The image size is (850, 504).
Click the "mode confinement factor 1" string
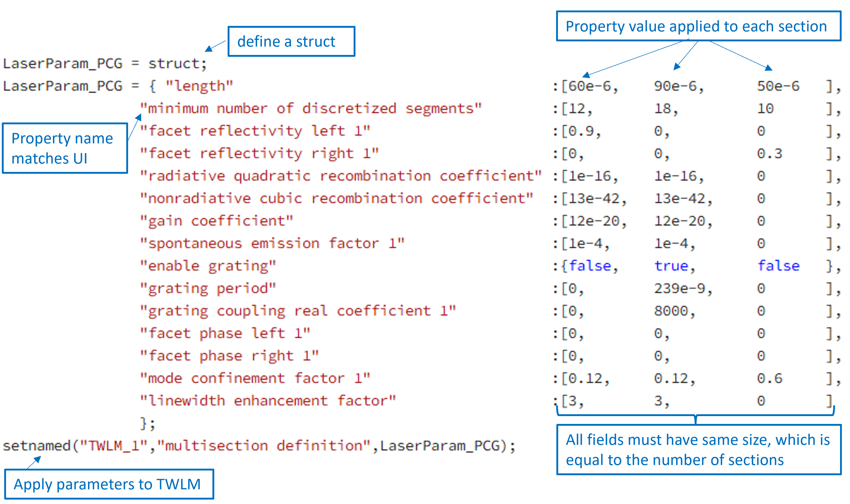tap(255, 378)
